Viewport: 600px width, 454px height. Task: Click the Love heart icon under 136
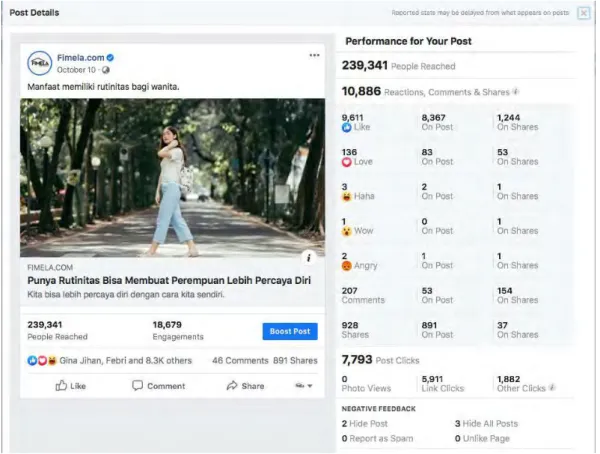pos(346,162)
